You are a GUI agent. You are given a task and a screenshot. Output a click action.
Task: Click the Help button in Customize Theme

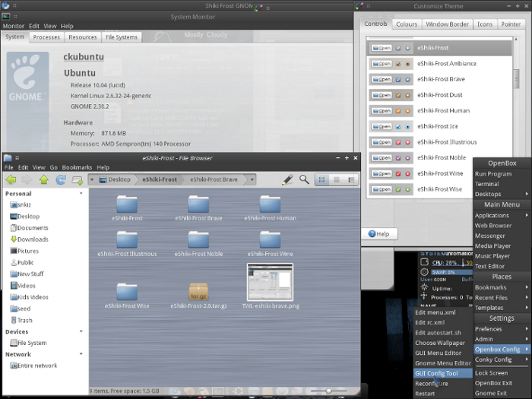[x=379, y=234]
